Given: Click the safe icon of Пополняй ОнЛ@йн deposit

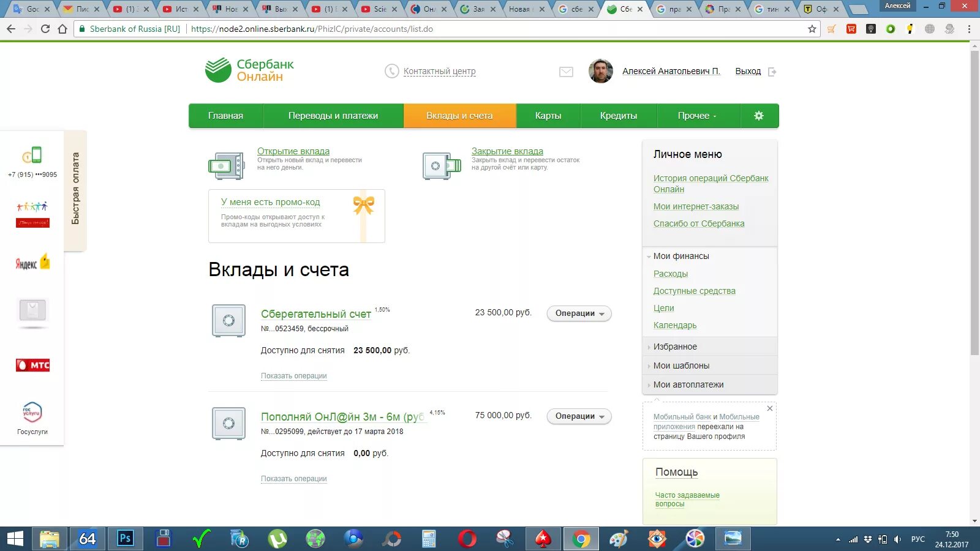Looking at the screenshot, I should pos(228,424).
